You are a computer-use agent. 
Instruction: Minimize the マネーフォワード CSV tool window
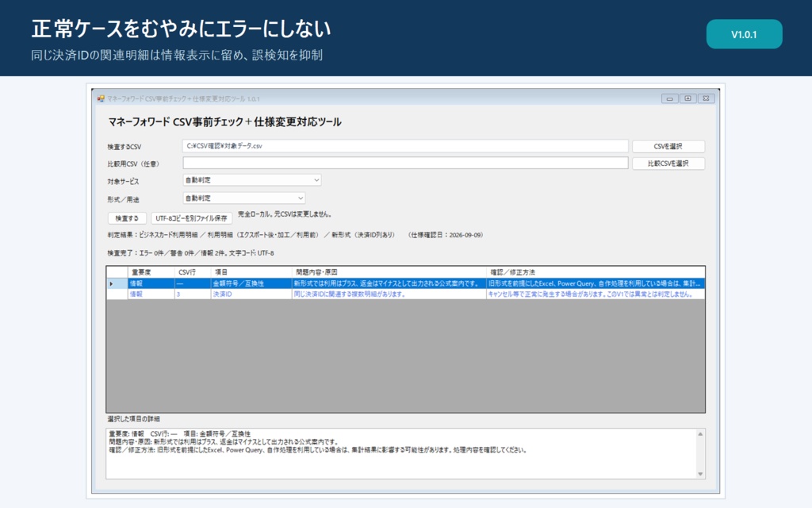669,98
